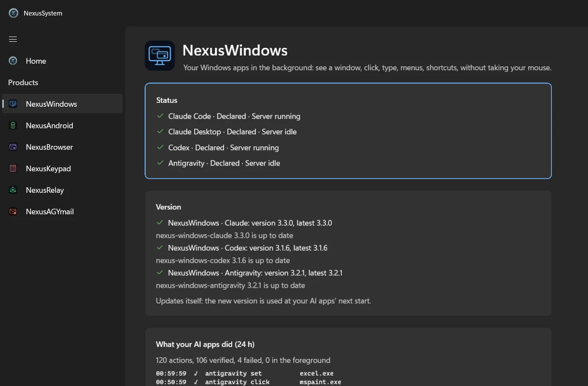Toggle the hamburger navigation menu
Viewport: 588px width, 386px height.
pyautogui.click(x=13, y=39)
